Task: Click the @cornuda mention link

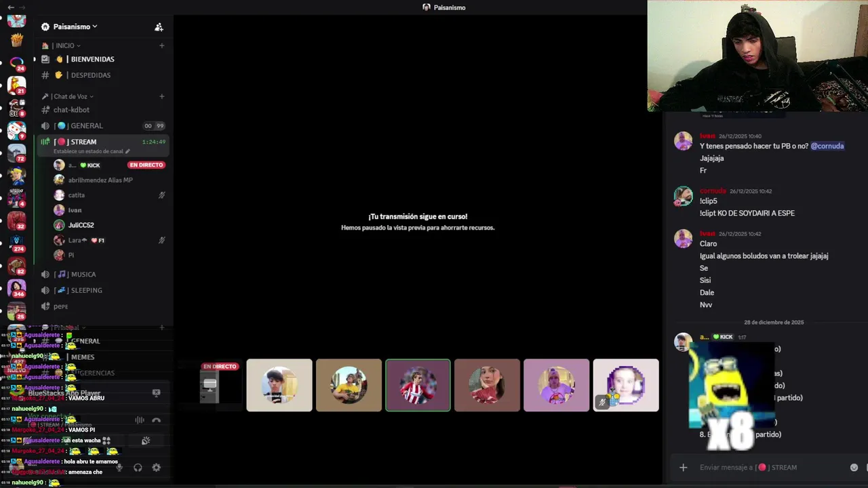Action: pos(827,146)
